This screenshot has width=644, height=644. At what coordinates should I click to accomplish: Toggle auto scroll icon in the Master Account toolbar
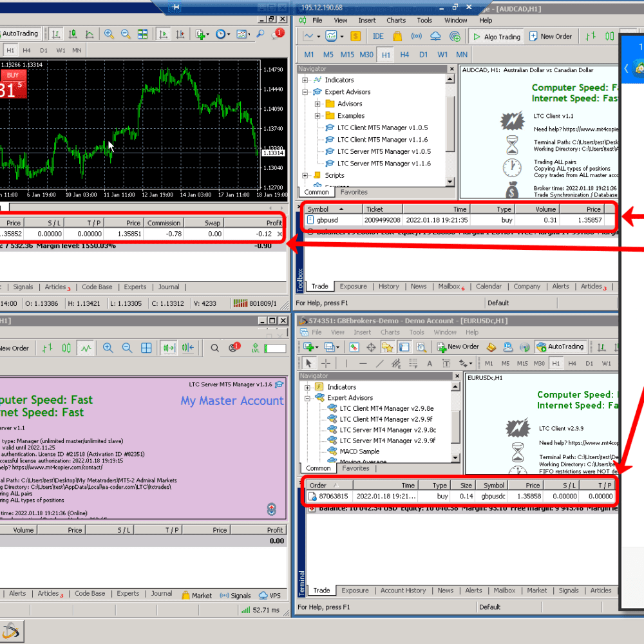[x=169, y=348]
